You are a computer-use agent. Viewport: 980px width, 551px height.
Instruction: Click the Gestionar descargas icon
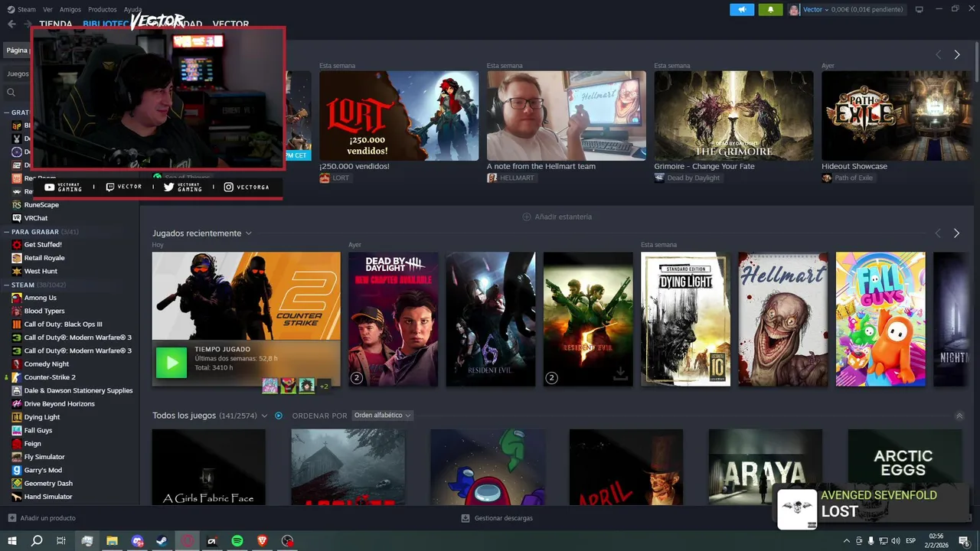click(465, 518)
